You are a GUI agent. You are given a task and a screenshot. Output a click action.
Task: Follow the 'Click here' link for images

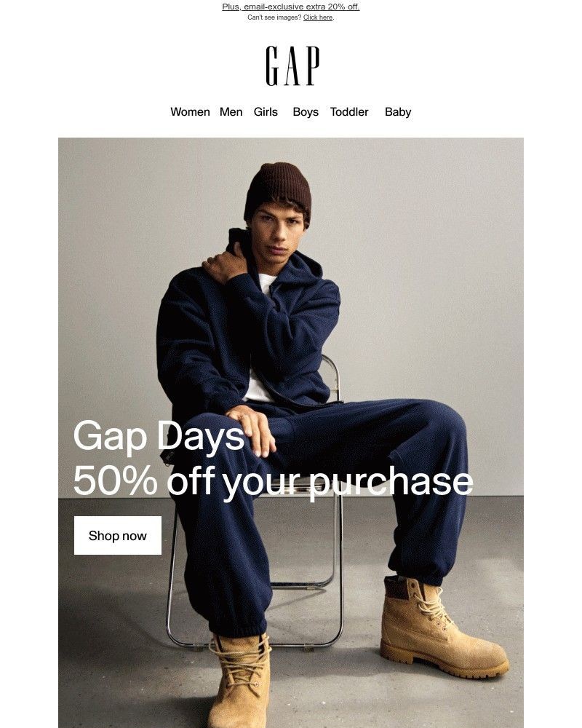point(318,17)
